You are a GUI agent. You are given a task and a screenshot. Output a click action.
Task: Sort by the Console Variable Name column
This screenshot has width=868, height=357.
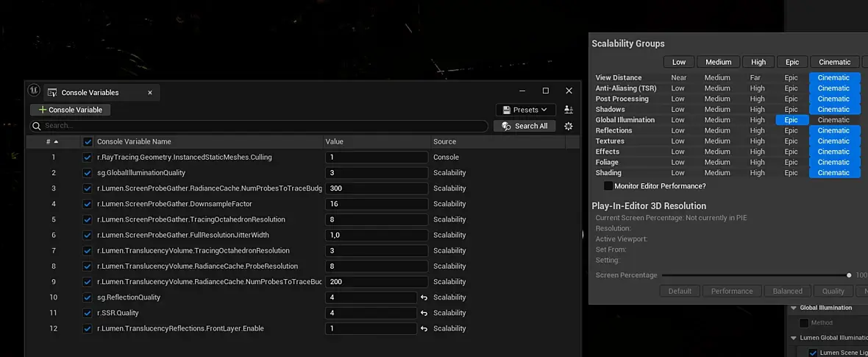click(x=134, y=142)
